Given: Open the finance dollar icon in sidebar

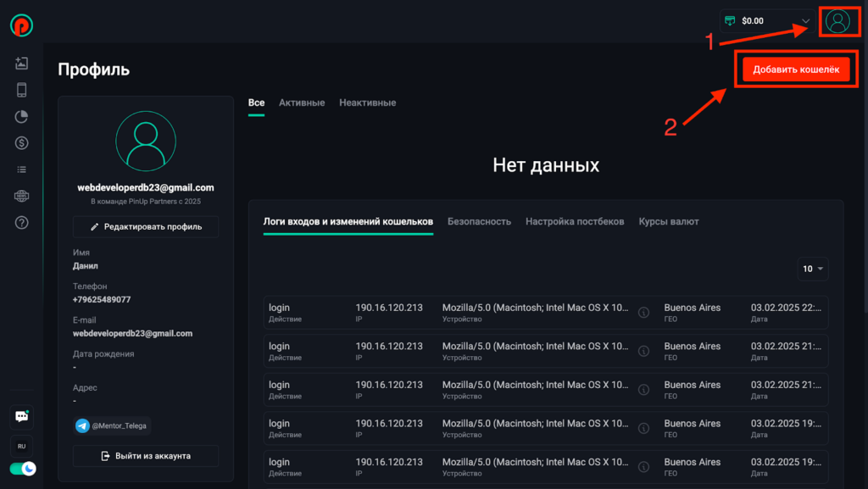Looking at the screenshot, I should tap(21, 143).
